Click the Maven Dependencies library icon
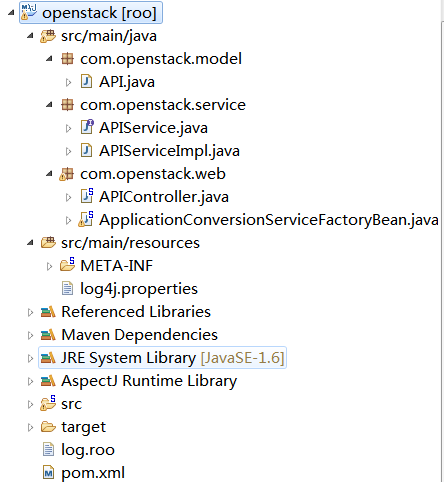Image resolution: width=444 pixels, height=482 pixels. point(48,335)
